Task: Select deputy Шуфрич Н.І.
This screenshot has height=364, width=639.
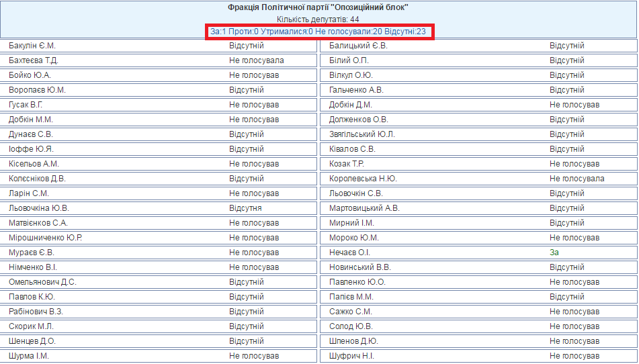Action: [x=351, y=356]
